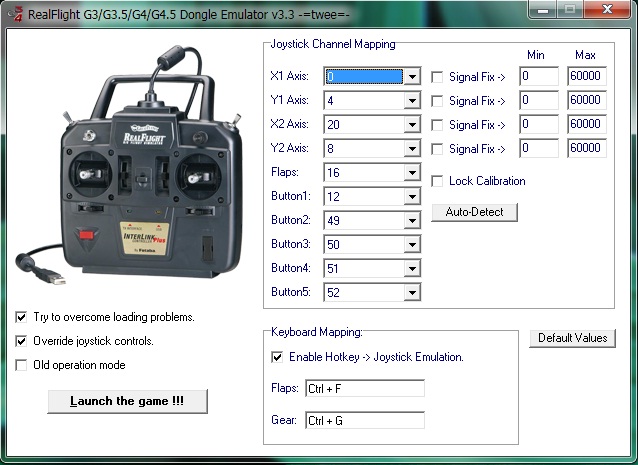Viewport: 638px width, 465px height.
Task: Click the Auto-Detect button
Action: coord(474,212)
